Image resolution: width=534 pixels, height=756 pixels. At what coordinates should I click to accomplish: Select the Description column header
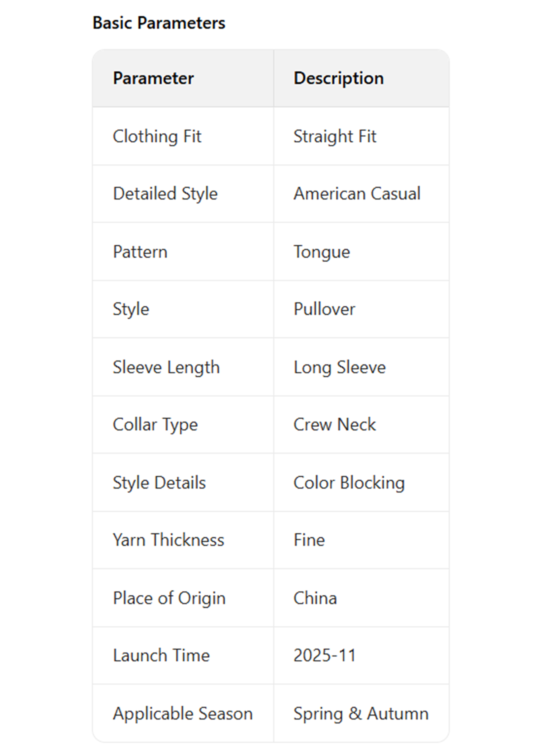point(338,78)
